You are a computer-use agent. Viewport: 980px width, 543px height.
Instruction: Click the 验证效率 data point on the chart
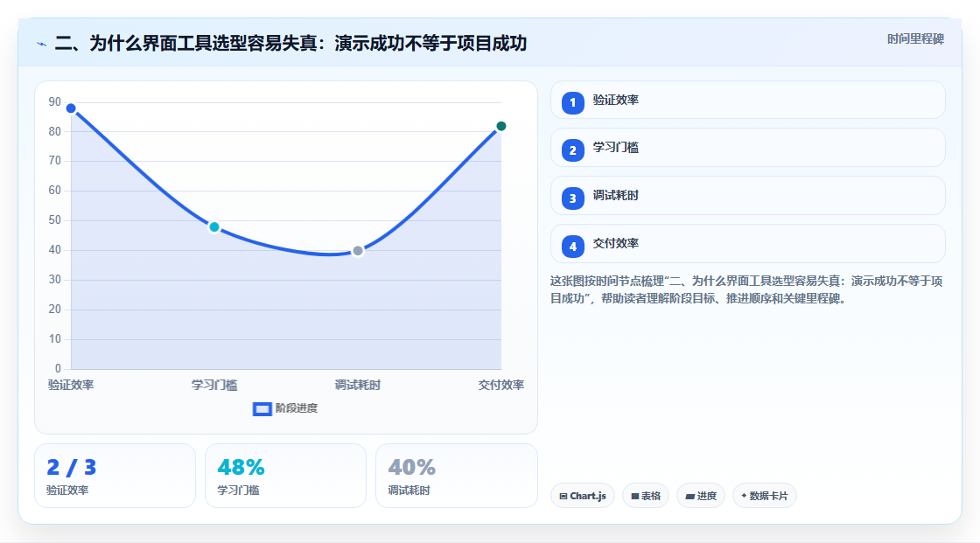(x=71, y=108)
